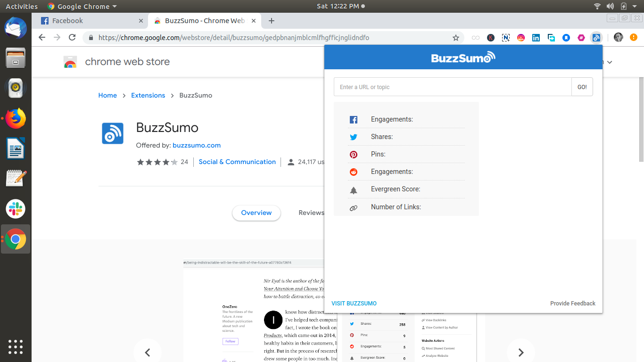Bookmark this page with the star icon
Image resolution: width=644 pixels, height=362 pixels.
(x=456, y=38)
